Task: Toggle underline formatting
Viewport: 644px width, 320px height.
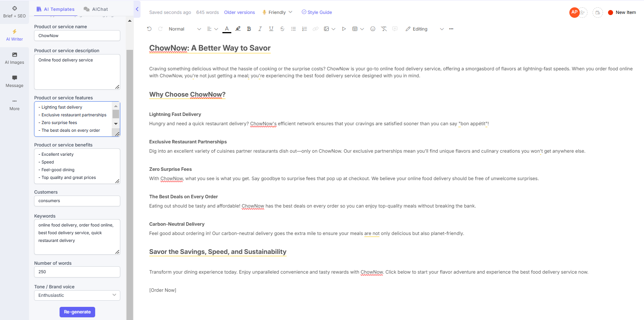Action: pos(271,29)
